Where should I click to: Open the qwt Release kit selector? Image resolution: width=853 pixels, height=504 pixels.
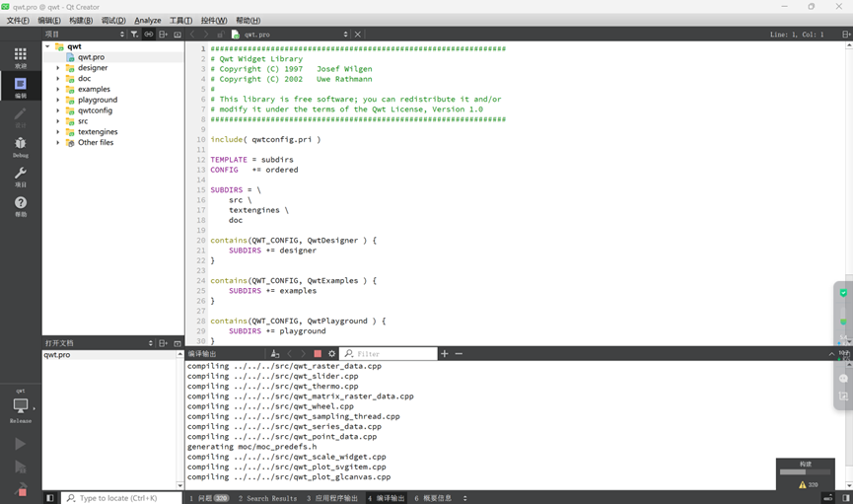point(20,406)
